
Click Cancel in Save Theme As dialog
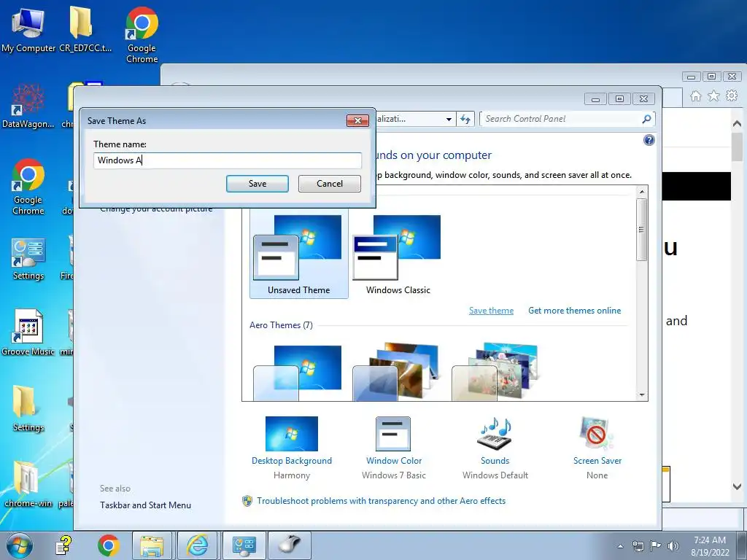point(330,184)
